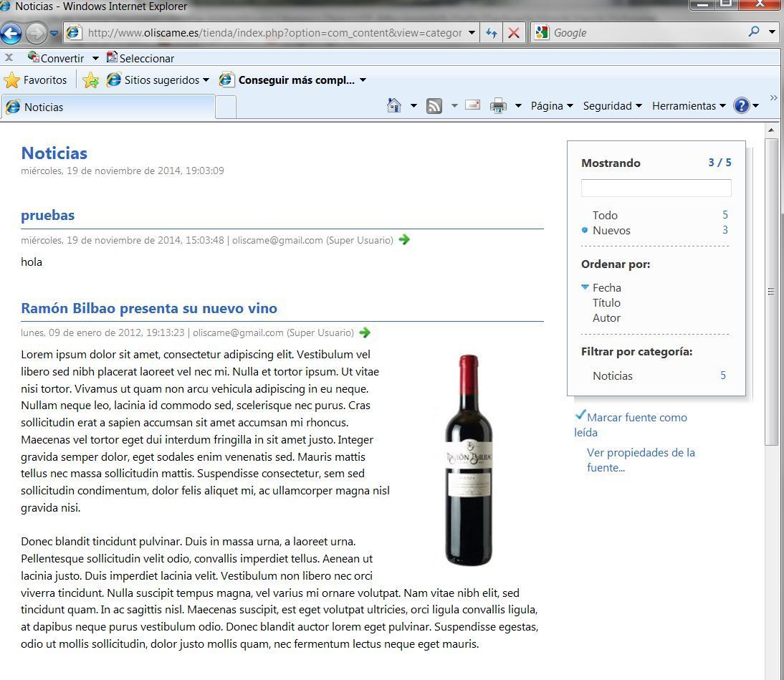Viewport: 784px width, 680px height.
Task: Click the scrollbar up arrow
Action: pyautogui.click(x=772, y=130)
